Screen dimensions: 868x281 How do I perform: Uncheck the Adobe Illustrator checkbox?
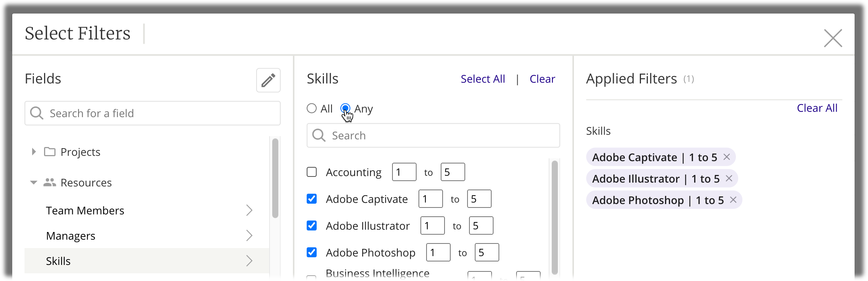click(312, 225)
